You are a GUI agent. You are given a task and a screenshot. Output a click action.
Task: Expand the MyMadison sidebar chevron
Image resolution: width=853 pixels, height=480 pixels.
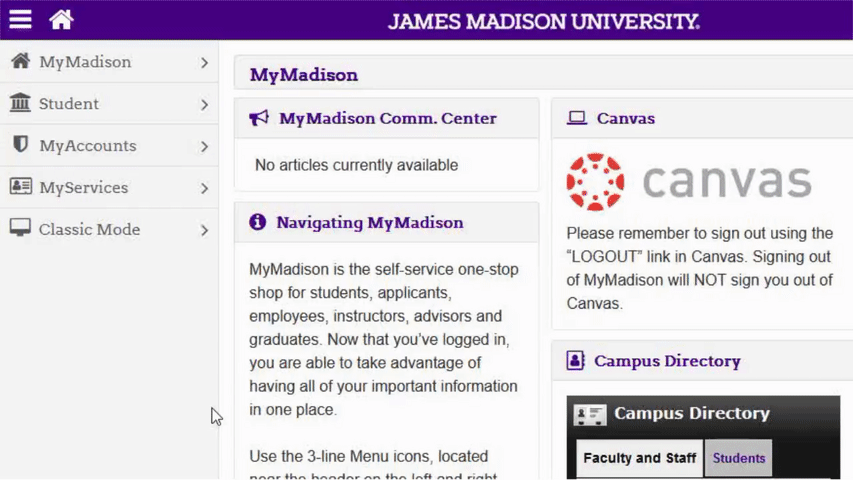point(205,63)
